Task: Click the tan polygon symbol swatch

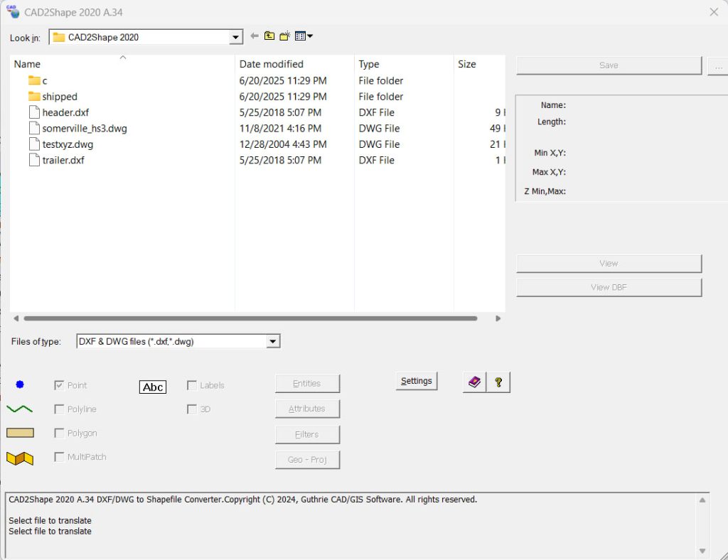Action: pos(20,433)
